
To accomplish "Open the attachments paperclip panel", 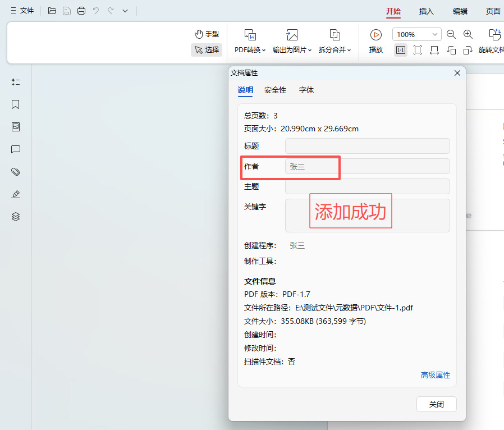I will pyautogui.click(x=15, y=172).
